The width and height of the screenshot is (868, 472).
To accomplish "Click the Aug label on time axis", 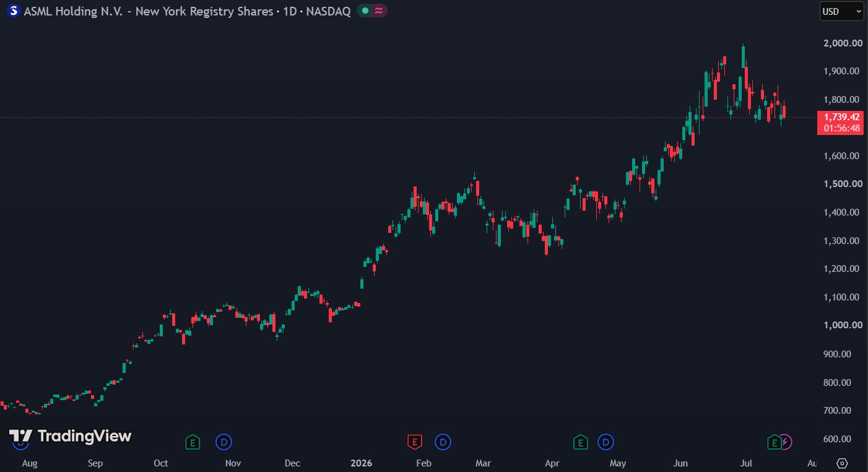I will point(29,463).
